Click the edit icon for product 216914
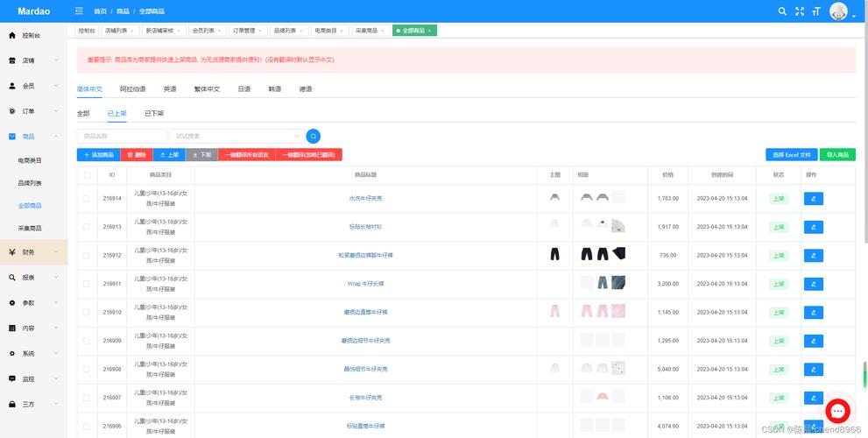868x438 pixels. [813, 198]
